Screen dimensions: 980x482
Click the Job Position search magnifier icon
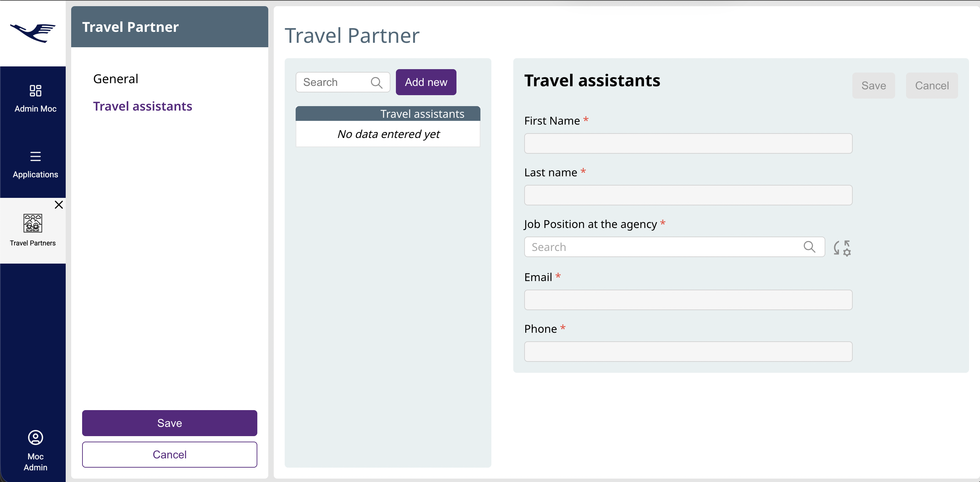pos(809,247)
